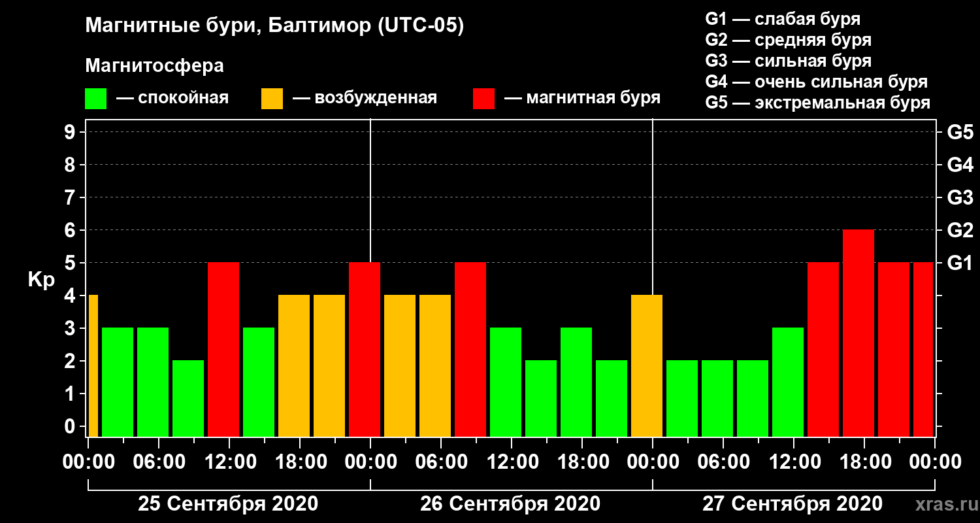Click 'G5 — экстремальная буря' description
Viewport: 980px width, 523px height.
pyautogui.click(x=817, y=103)
